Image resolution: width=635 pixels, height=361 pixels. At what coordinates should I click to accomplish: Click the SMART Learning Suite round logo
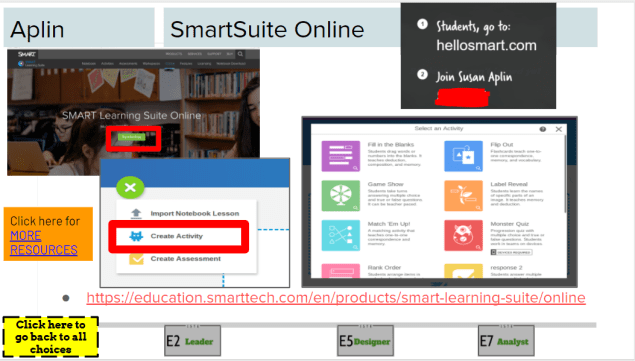(x=21, y=64)
